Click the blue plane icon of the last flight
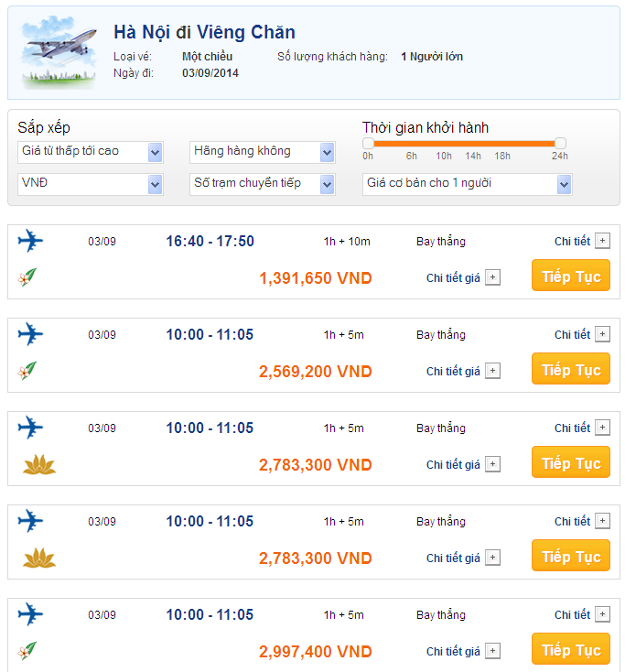The width and height of the screenshot is (625, 672). 31,614
